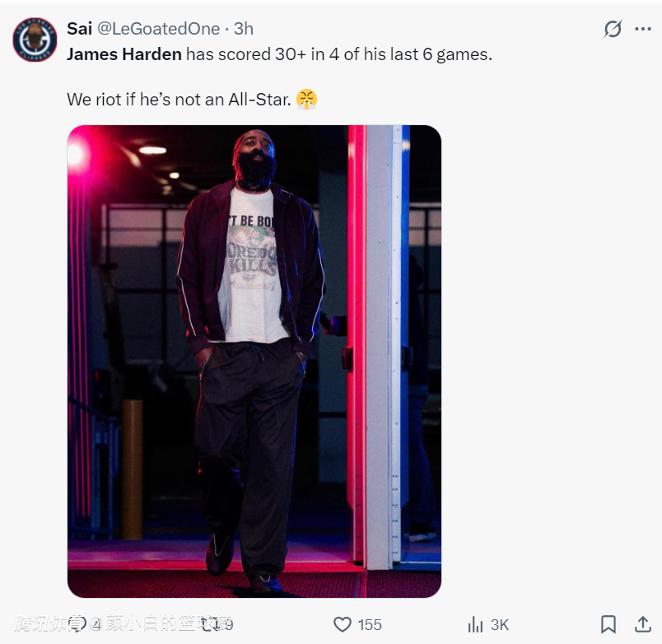Click the 155 likes count
The width and height of the screenshot is (662, 644).
coord(370,625)
